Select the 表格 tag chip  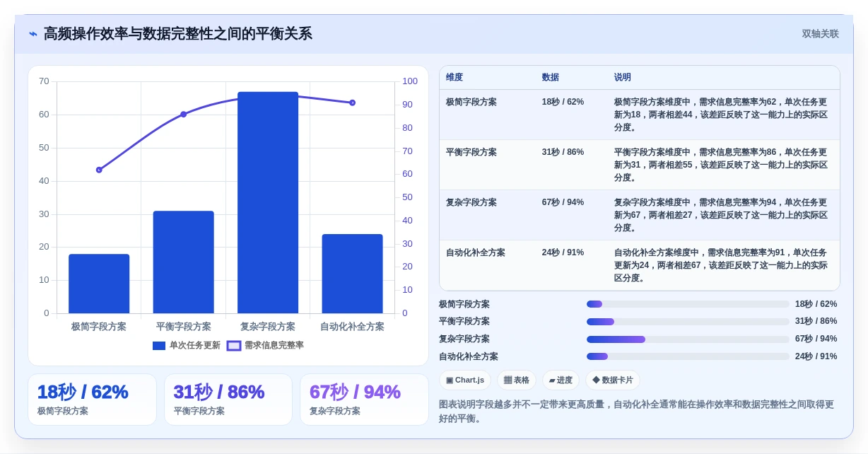[517, 380]
